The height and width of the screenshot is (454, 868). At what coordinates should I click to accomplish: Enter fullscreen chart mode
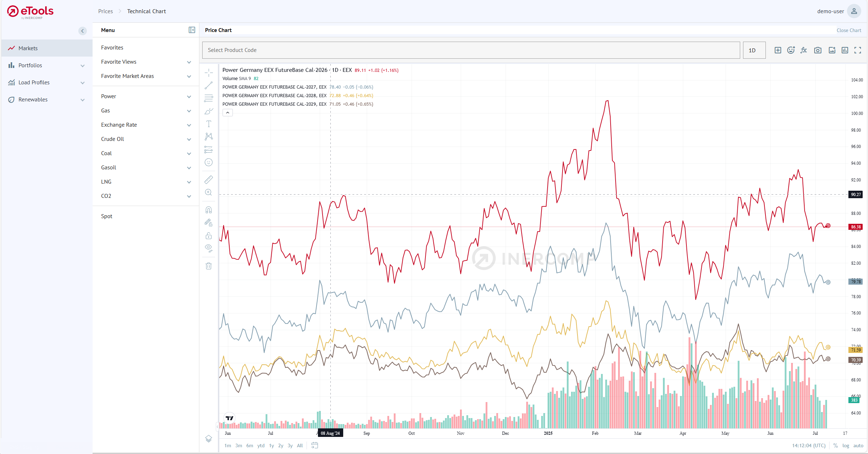point(858,50)
